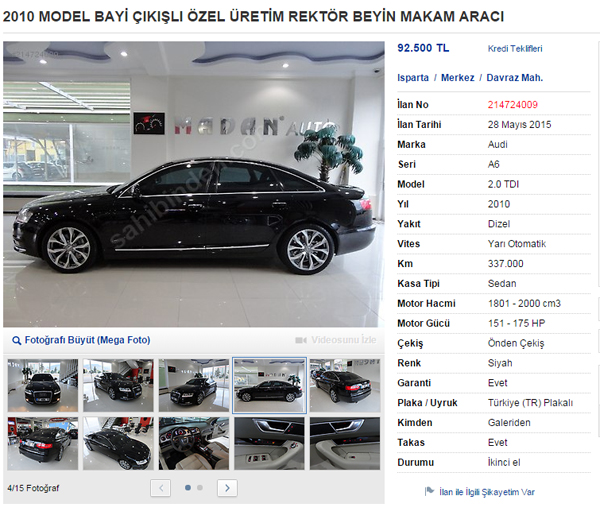Viewport: 600px width, 523px height.
Task: Select the last door panel thumbnail
Action: point(345,443)
